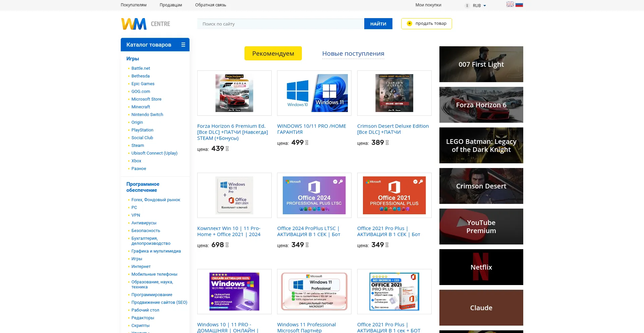Viewport: 644px width, 333px height.
Task: Open the Xbox category
Action: (x=136, y=161)
